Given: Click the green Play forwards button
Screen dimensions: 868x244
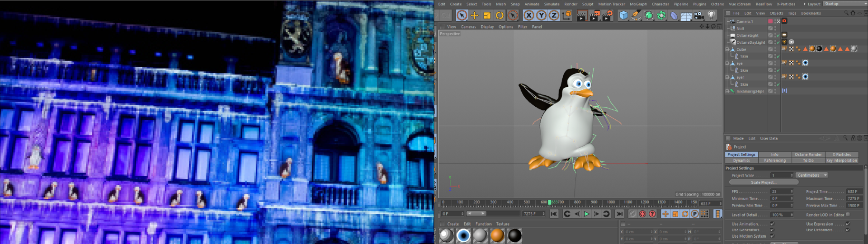Looking at the screenshot, I should pyautogui.click(x=587, y=214).
